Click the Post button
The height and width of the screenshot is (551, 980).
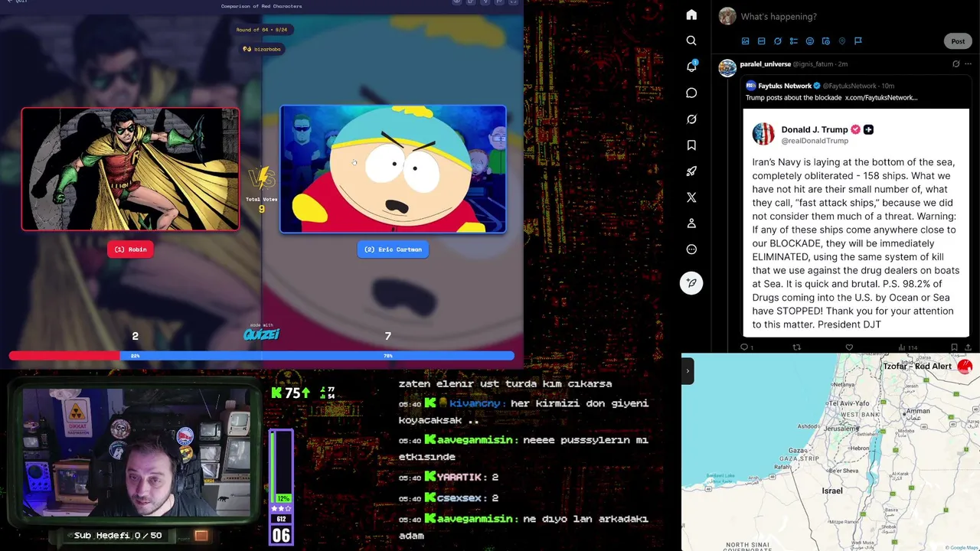(958, 41)
